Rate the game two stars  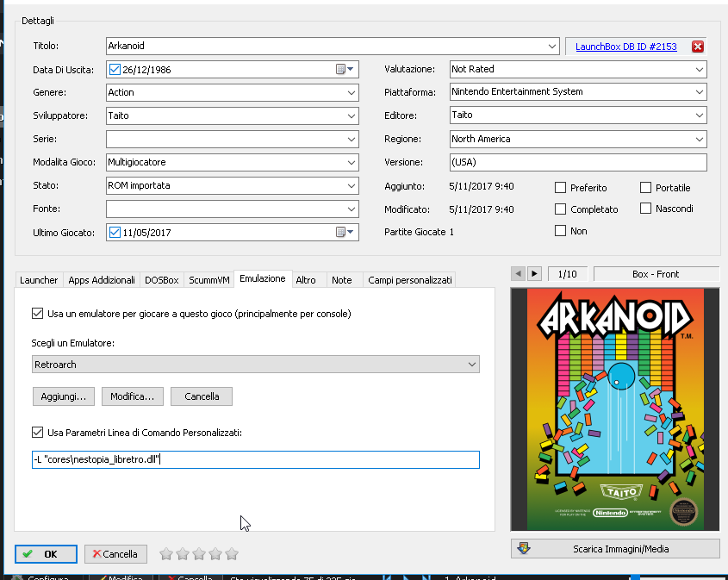coord(183,553)
